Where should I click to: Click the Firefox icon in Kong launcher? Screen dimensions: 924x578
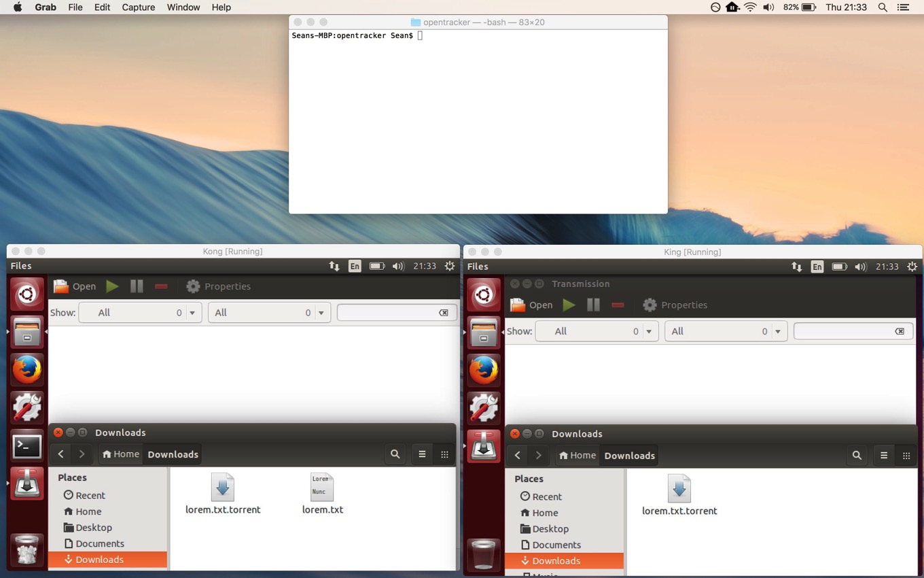pyautogui.click(x=27, y=371)
